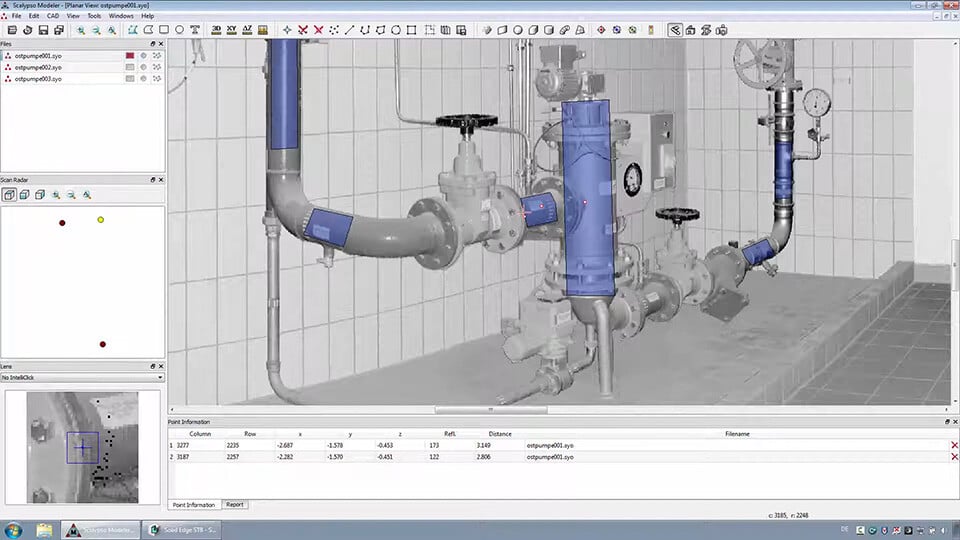This screenshot has height=540, width=960.
Task: Undock the Scan Radar panel
Action: pos(152,180)
